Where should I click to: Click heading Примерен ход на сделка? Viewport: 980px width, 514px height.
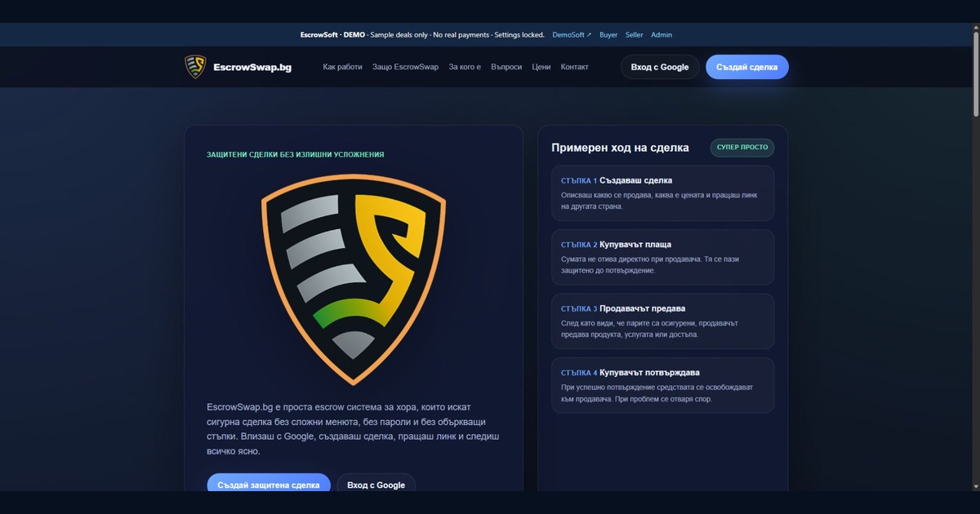tap(620, 148)
